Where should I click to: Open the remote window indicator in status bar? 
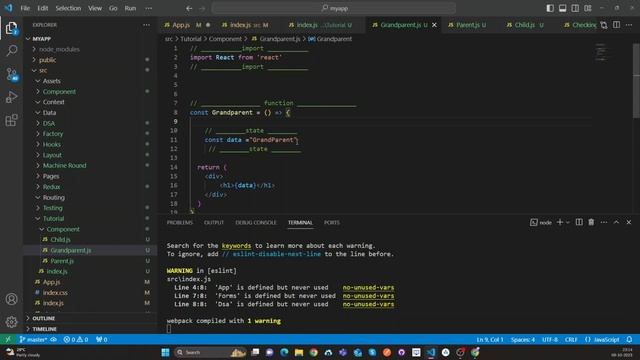(8, 340)
